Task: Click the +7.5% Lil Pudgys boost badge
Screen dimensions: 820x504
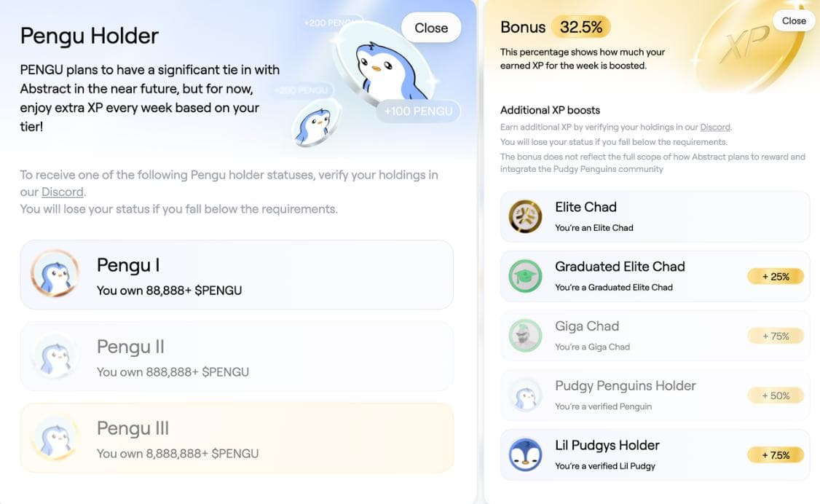Action: tap(776, 456)
